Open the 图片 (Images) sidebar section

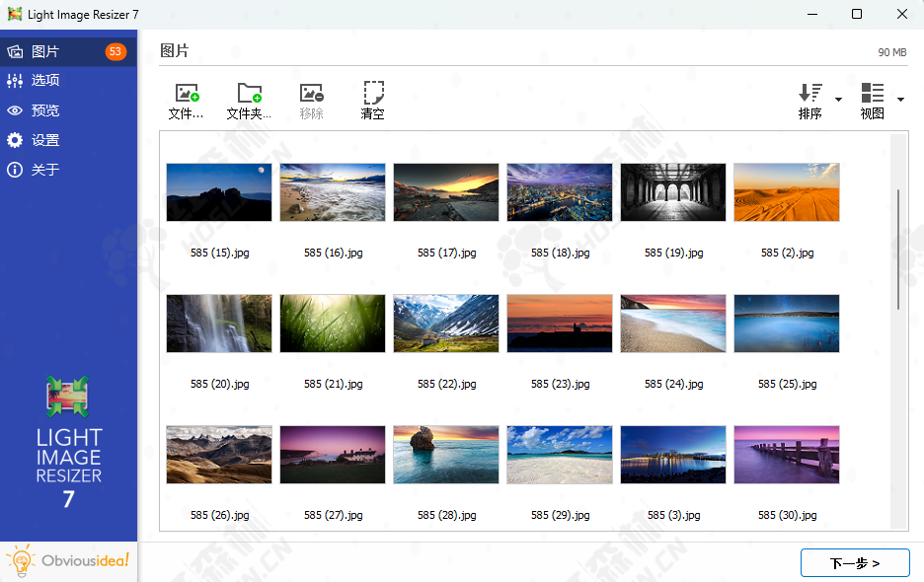click(68, 51)
